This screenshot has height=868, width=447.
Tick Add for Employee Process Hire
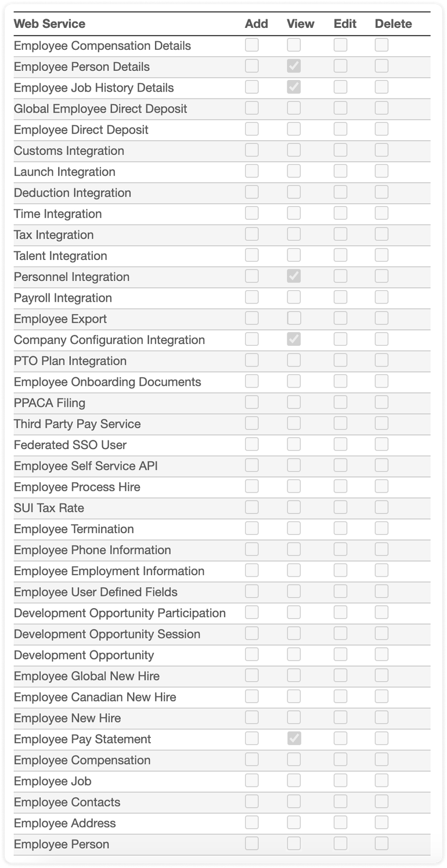click(x=251, y=486)
